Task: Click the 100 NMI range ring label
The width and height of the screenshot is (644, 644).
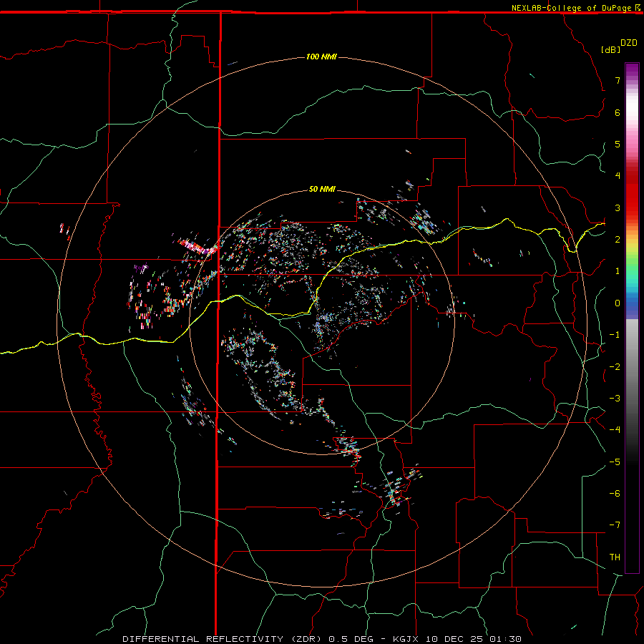Action: tap(321, 57)
